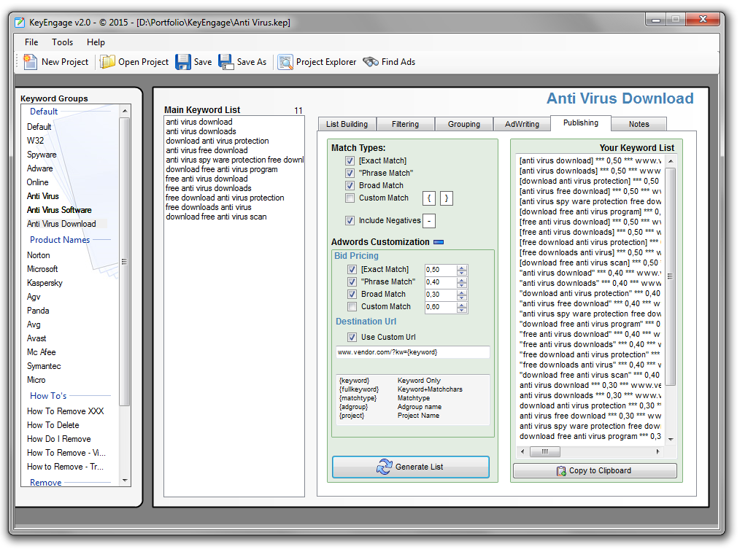
Task: Click the New Project toolbar icon
Action: (30, 62)
